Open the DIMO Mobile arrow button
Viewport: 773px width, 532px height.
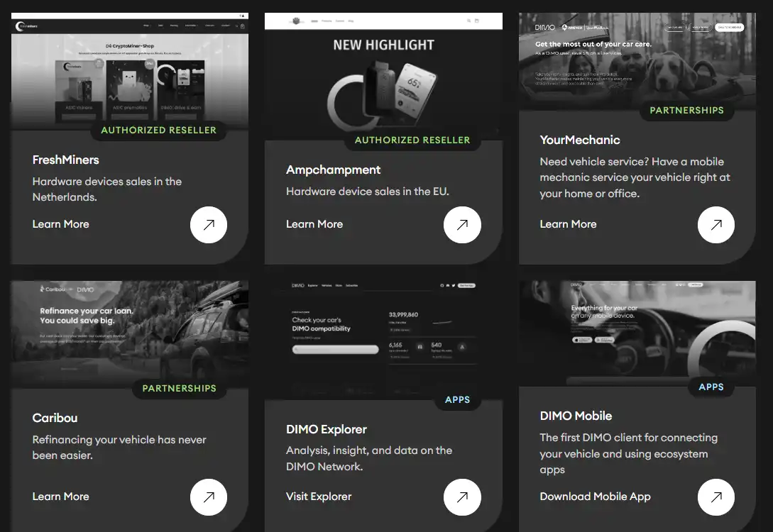[x=716, y=497]
